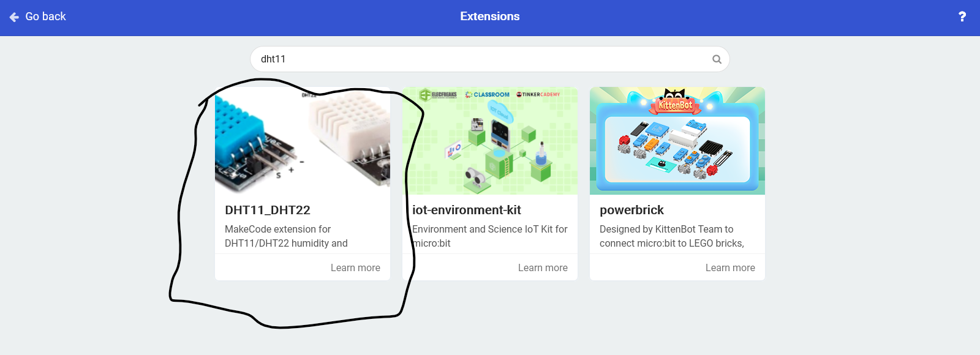
Task: Select the iot-environment-kit thumbnail image
Action: click(x=490, y=141)
